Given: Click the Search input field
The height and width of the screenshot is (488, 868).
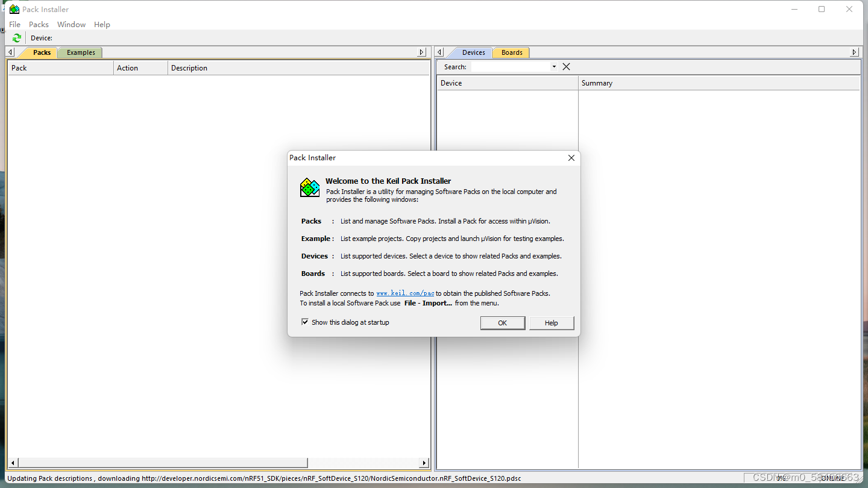Looking at the screenshot, I should pyautogui.click(x=511, y=67).
